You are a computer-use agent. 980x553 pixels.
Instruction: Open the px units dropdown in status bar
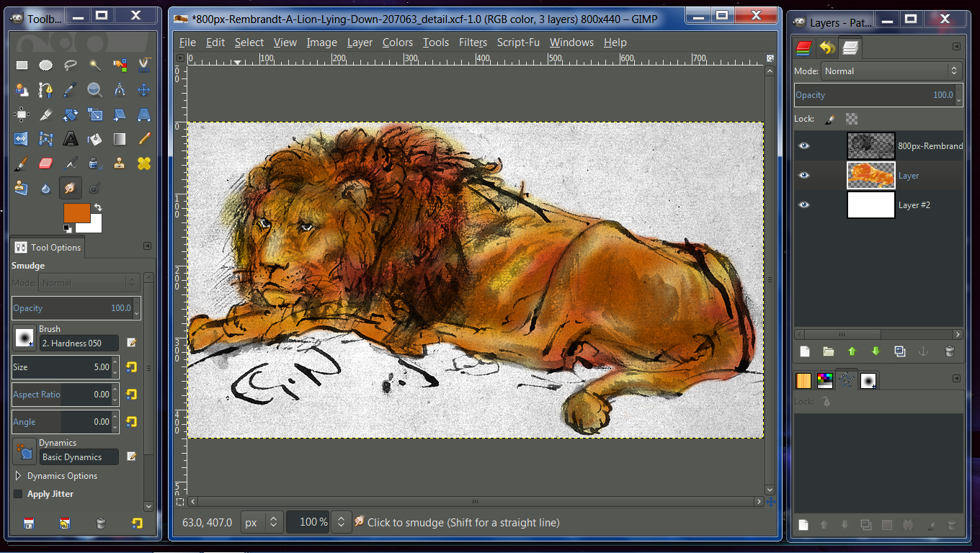(x=262, y=522)
